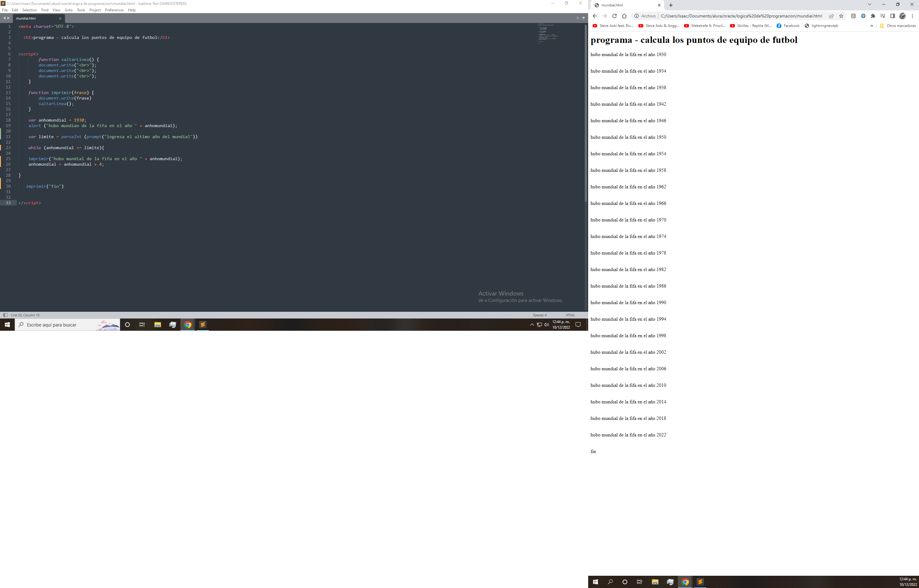Click the file explorer icon in taskbar
The width and height of the screenshot is (919, 588).
tap(157, 325)
